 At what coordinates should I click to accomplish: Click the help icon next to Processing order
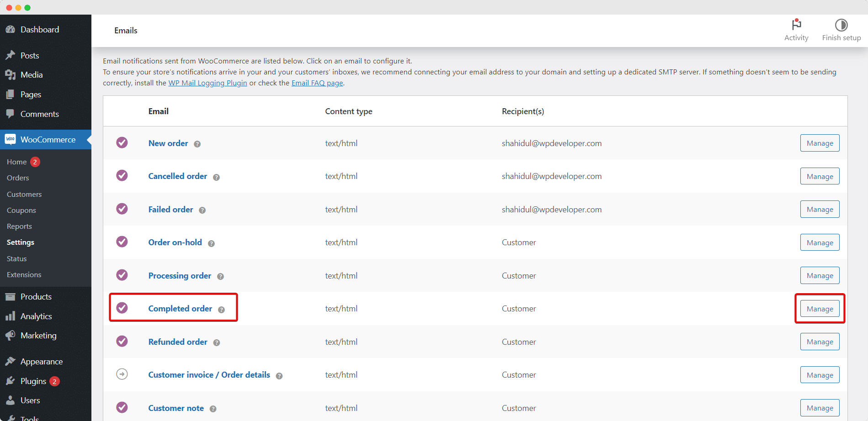click(220, 276)
